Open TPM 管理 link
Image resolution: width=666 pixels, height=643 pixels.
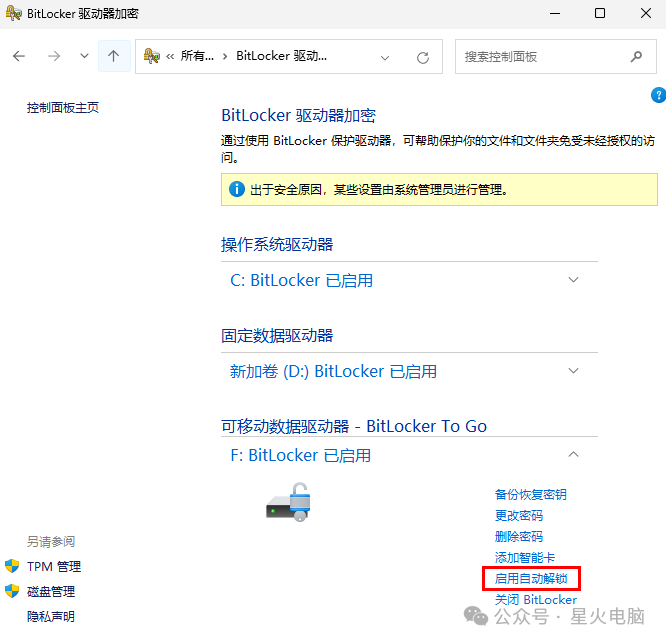[54, 567]
